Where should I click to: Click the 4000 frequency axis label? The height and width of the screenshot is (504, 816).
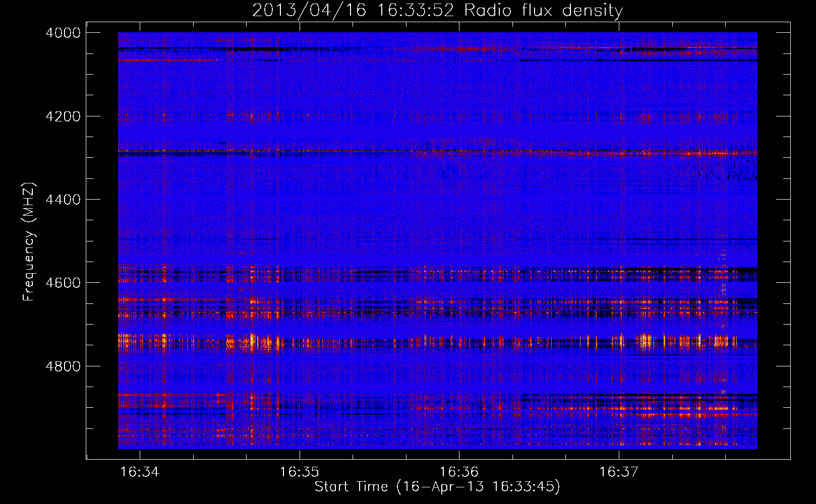point(63,33)
